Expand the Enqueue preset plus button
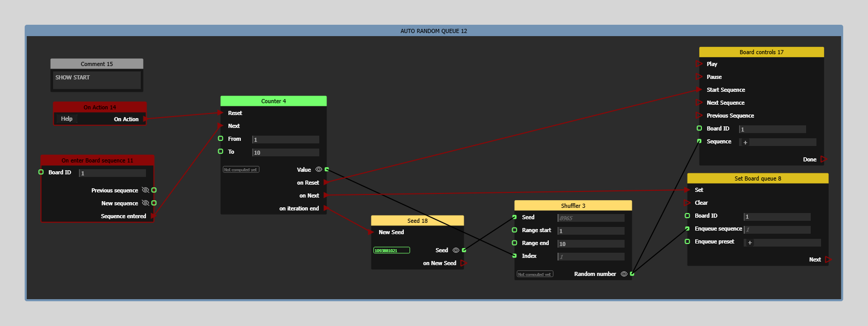 pyautogui.click(x=750, y=242)
